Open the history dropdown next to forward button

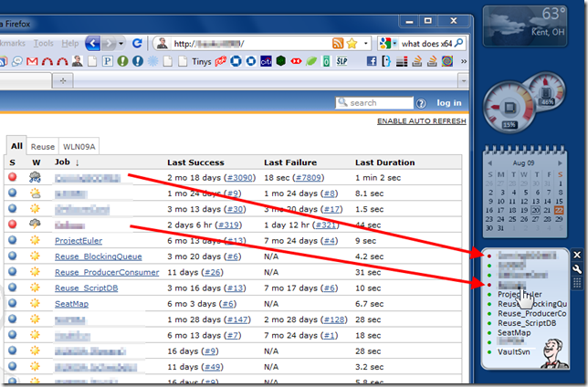(x=121, y=44)
